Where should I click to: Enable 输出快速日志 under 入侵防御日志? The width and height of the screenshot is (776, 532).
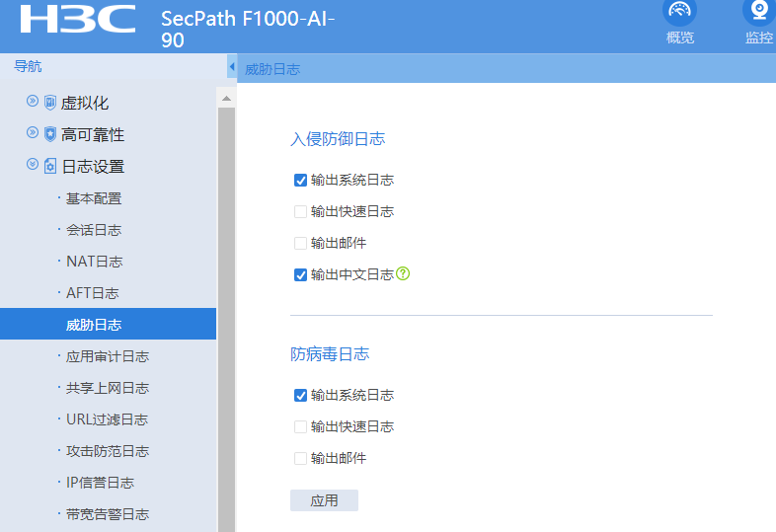301,211
